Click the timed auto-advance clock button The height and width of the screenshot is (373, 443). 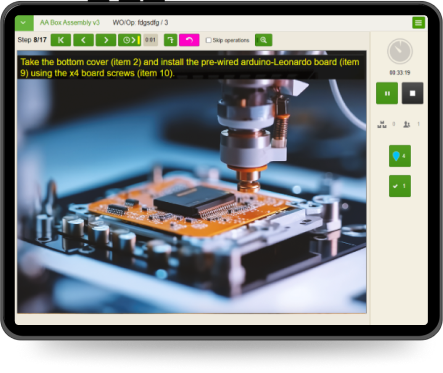click(x=130, y=40)
